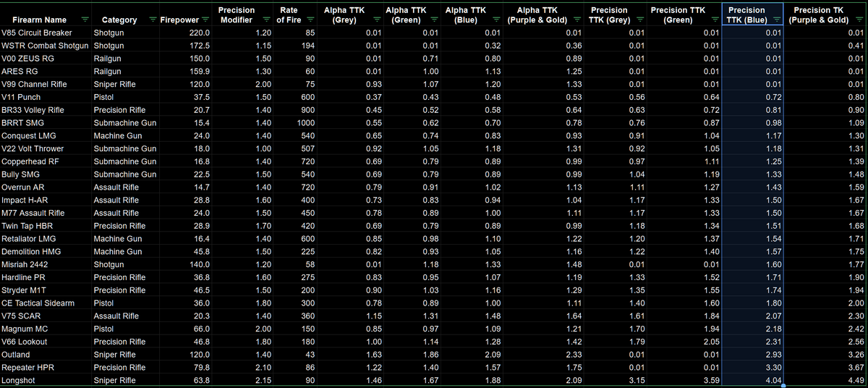Select the WSTR Combat Shotgun cell
The height and width of the screenshot is (388, 868).
[46, 46]
